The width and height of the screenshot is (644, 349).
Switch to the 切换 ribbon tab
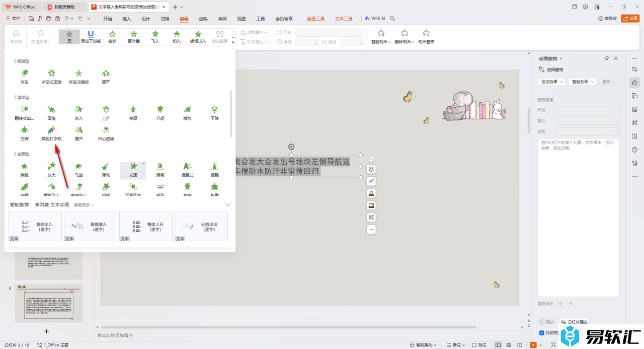click(165, 19)
